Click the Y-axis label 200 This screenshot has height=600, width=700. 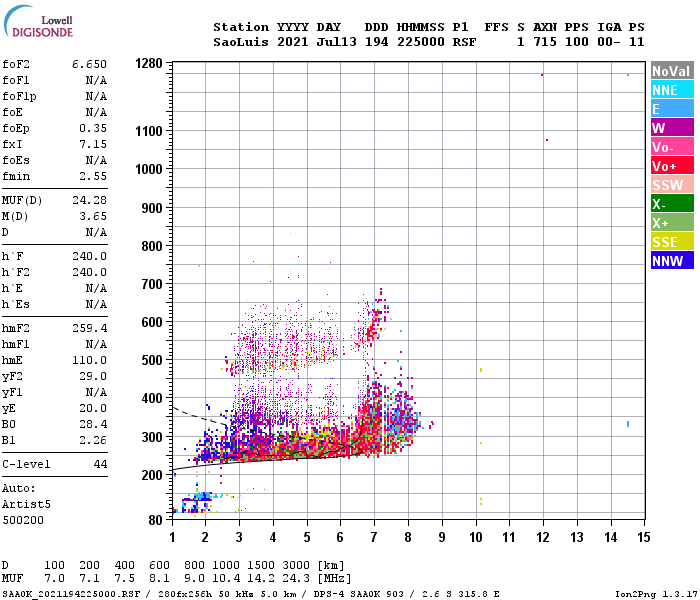pos(152,475)
